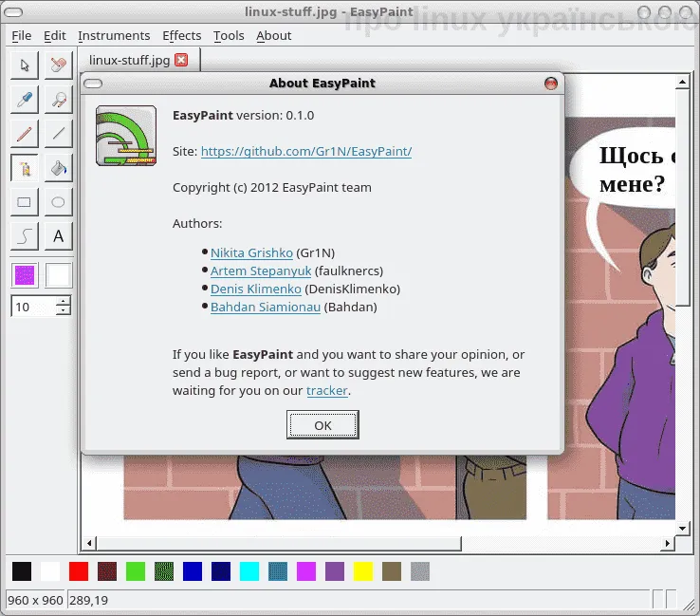The width and height of the screenshot is (700, 616).
Task: Open Denis Klimenko author link
Action: [x=256, y=289]
